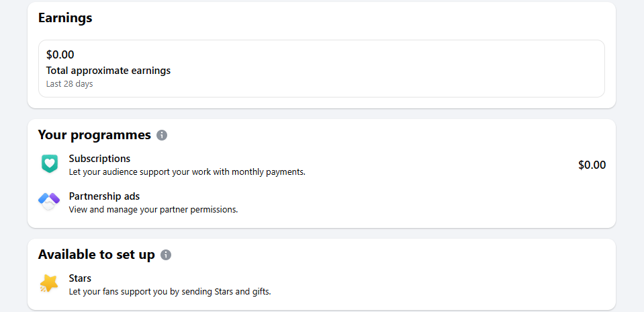Click the View and manage partner permissions text
Viewport: 644px width, 312px height.
pos(153,209)
